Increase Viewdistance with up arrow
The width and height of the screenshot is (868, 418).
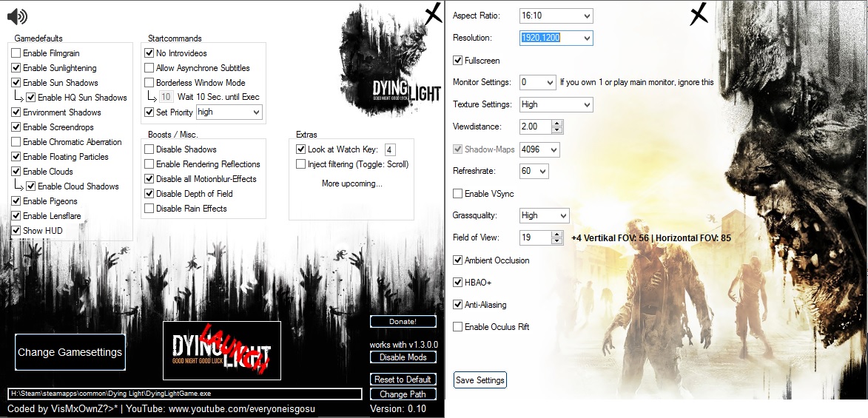click(557, 124)
